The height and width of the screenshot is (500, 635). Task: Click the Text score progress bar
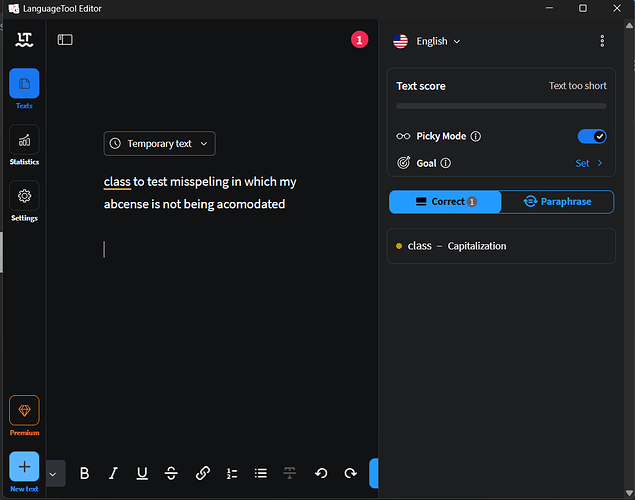(x=501, y=106)
